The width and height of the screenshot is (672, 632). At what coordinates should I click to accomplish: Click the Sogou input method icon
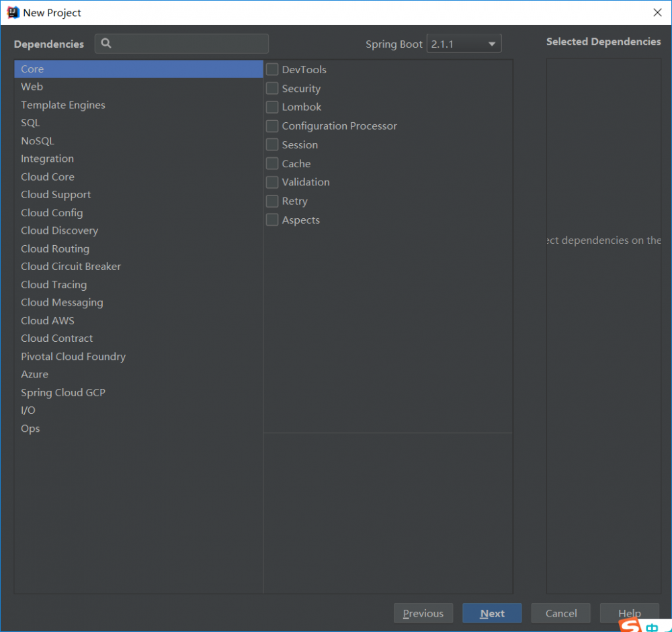pos(630,626)
